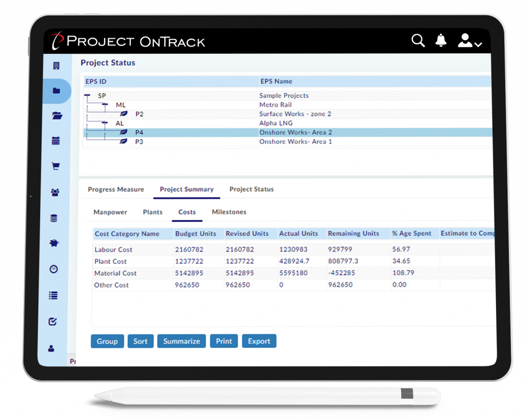Click the Group button

(107, 341)
